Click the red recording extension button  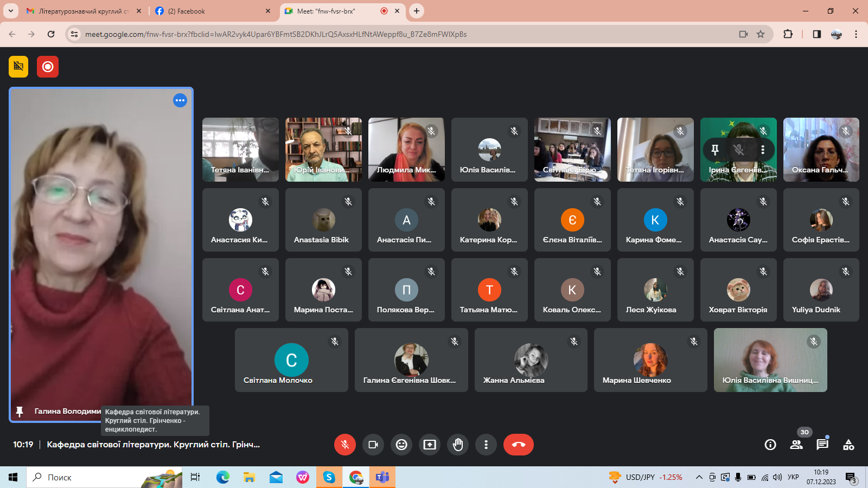coord(48,67)
